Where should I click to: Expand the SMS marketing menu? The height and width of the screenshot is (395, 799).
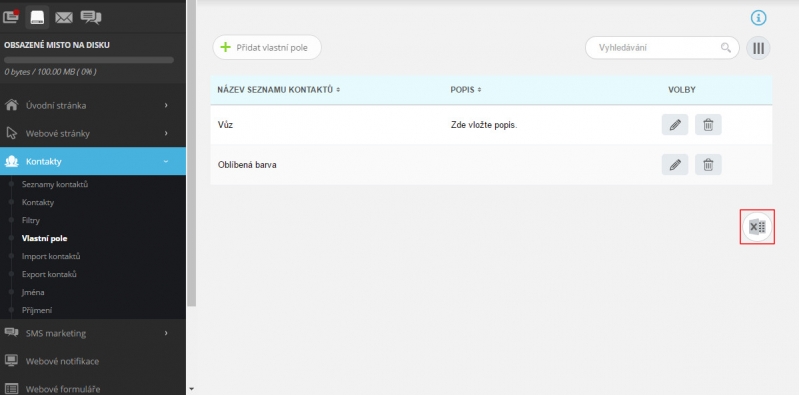coord(93,333)
